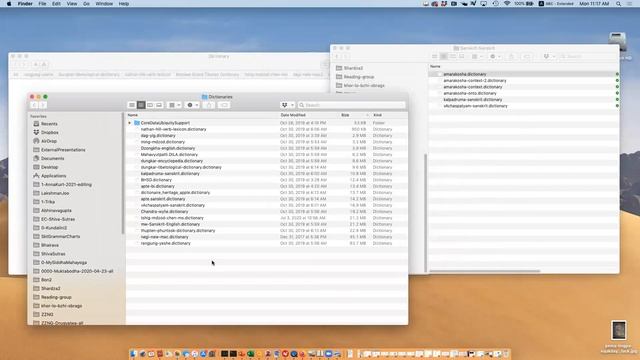Open Edit menu in menu bar

pyautogui.click(x=56, y=4)
